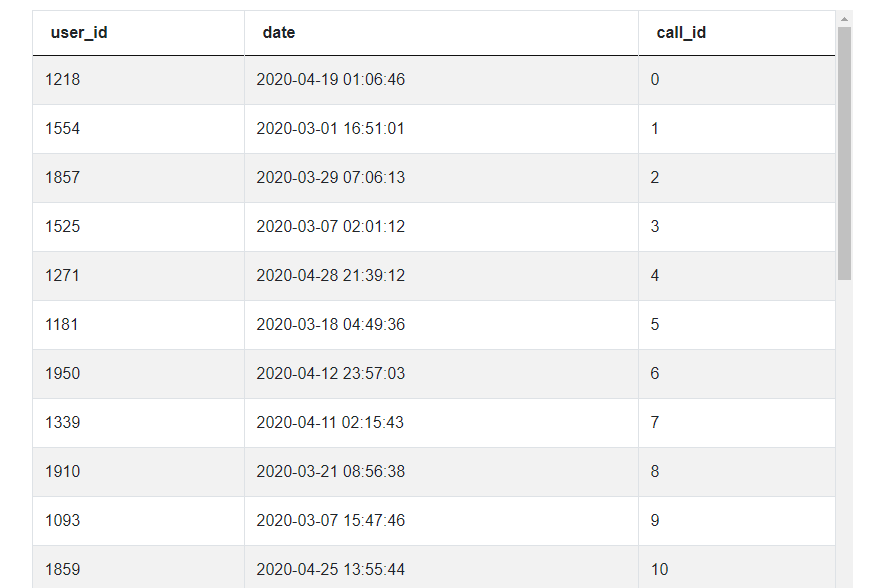Select the call_id 10 cell
This screenshot has height=588, width=881.
(x=737, y=567)
